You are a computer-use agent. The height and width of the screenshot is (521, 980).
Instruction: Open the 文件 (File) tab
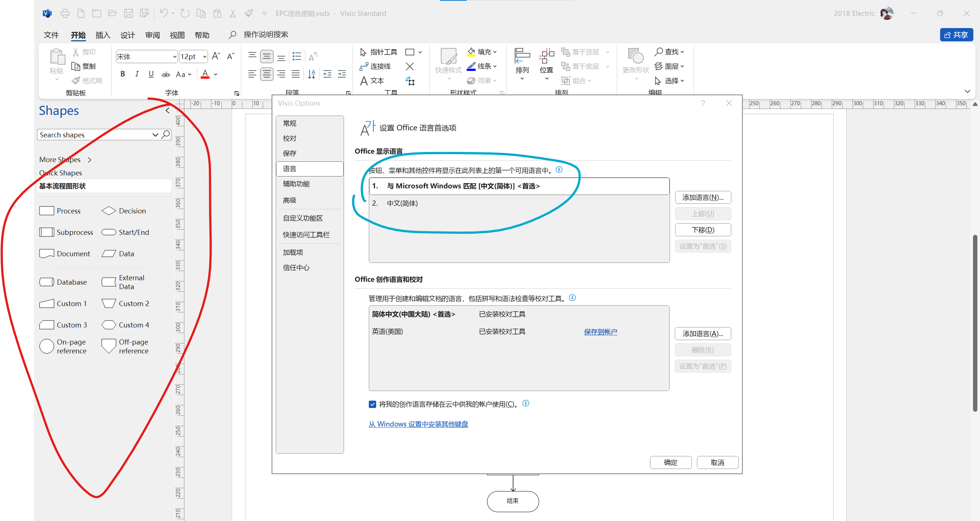click(51, 35)
